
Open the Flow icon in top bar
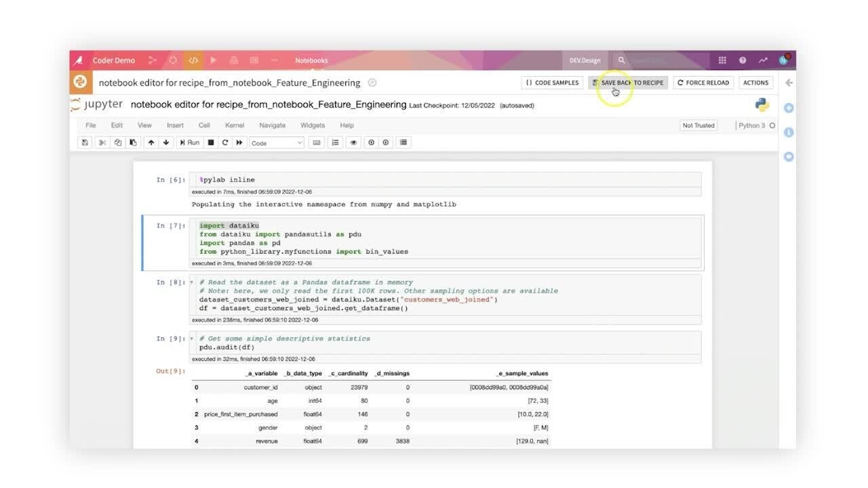pos(153,60)
